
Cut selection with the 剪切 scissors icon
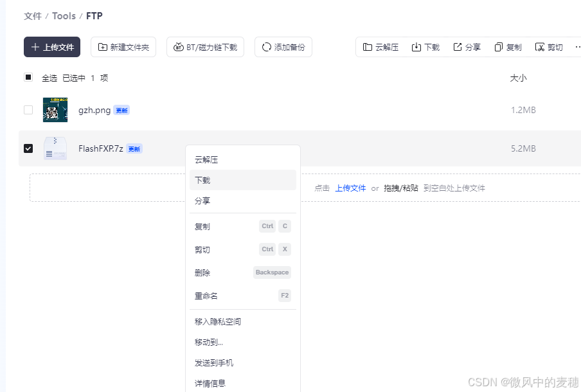click(x=539, y=46)
